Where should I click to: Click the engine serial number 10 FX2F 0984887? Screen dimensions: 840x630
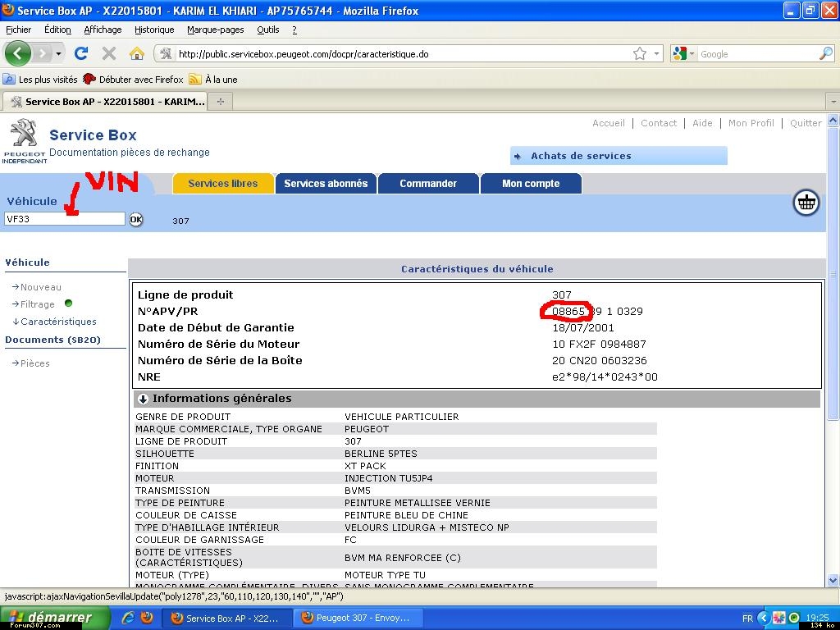(x=599, y=344)
